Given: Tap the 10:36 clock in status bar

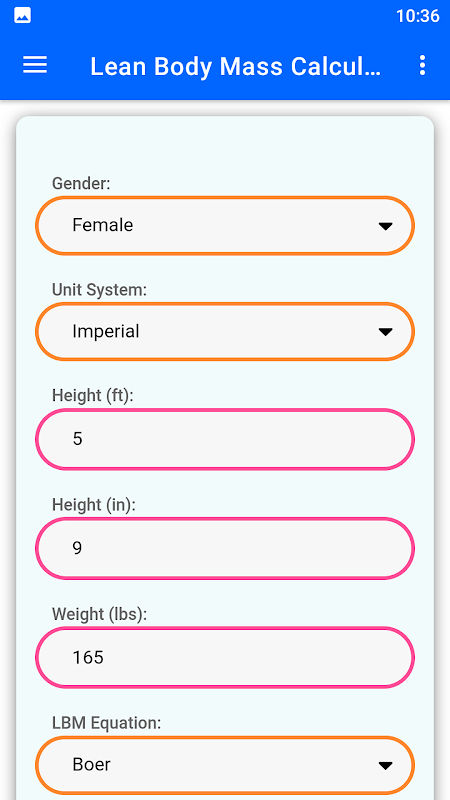Looking at the screenshot, I should 418,16.
